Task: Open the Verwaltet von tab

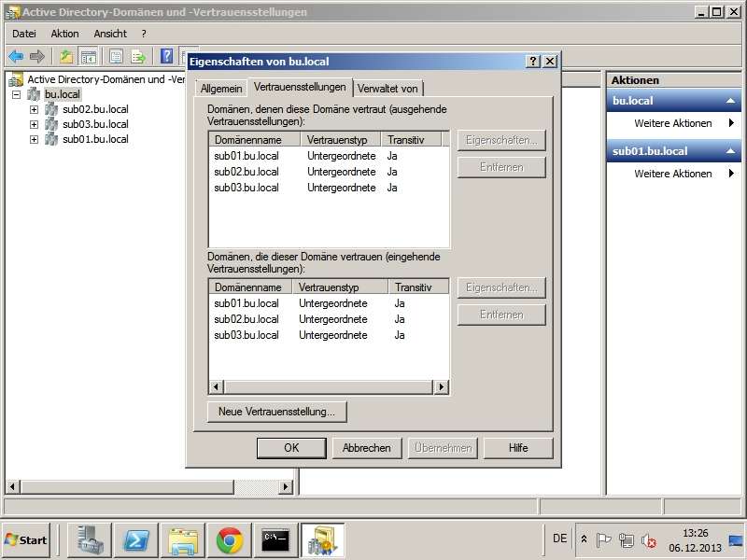Action: pos(388,89)
